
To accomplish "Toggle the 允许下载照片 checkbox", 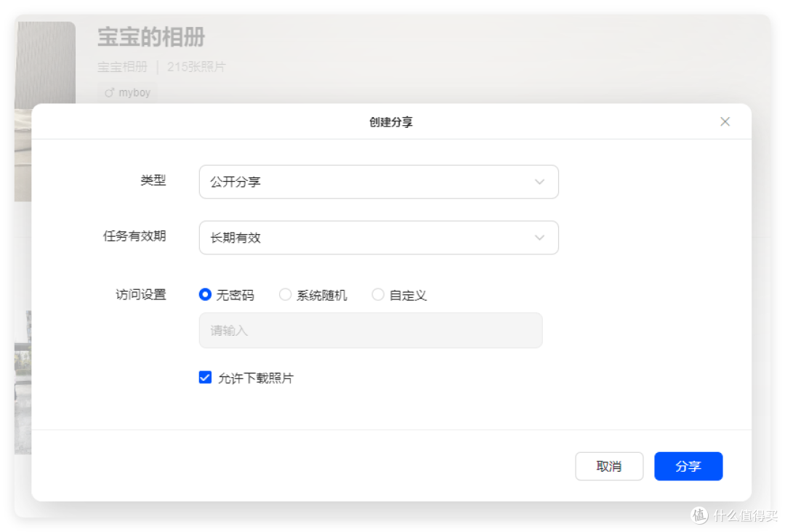I will click(x=205, y=377).
